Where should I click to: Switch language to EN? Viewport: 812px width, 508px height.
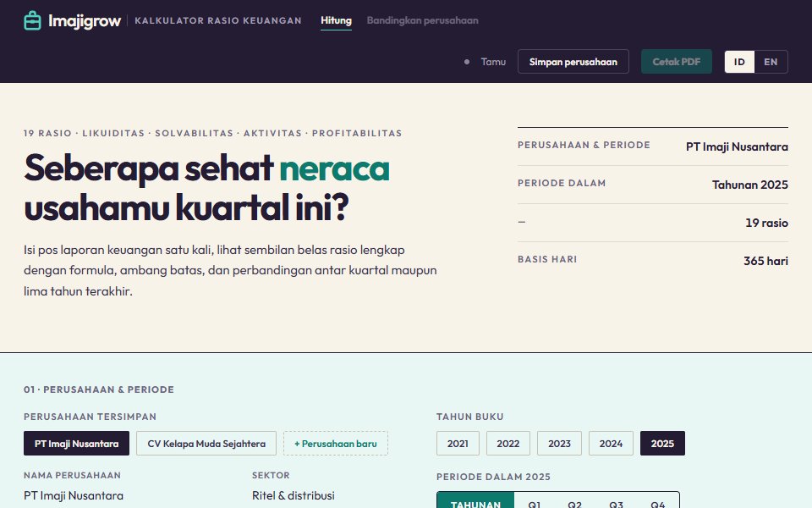771,62
